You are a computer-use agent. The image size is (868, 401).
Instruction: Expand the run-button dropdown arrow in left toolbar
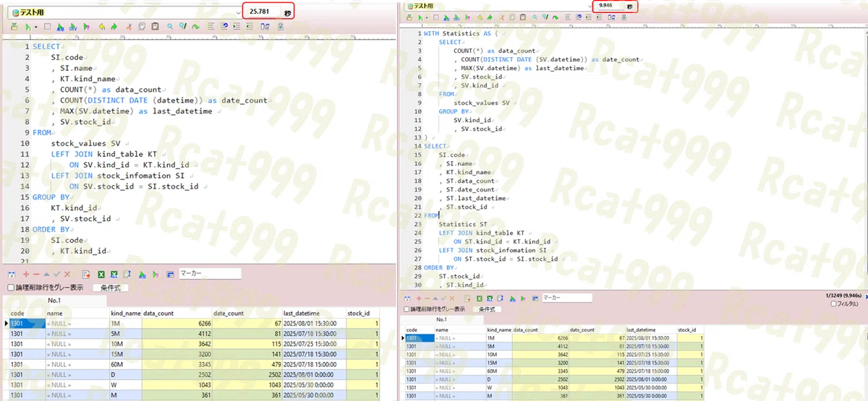[36, 27]
